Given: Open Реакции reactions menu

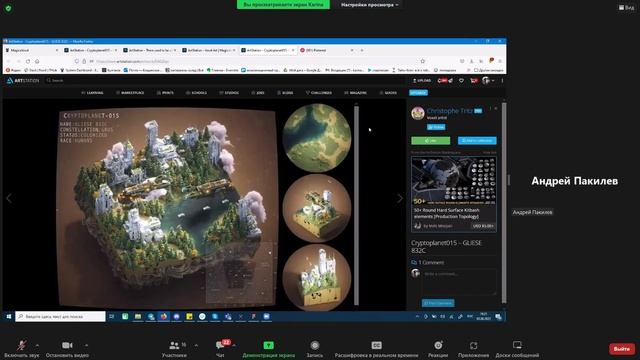Looking at the screenshot, I should [x=438, y=349].
